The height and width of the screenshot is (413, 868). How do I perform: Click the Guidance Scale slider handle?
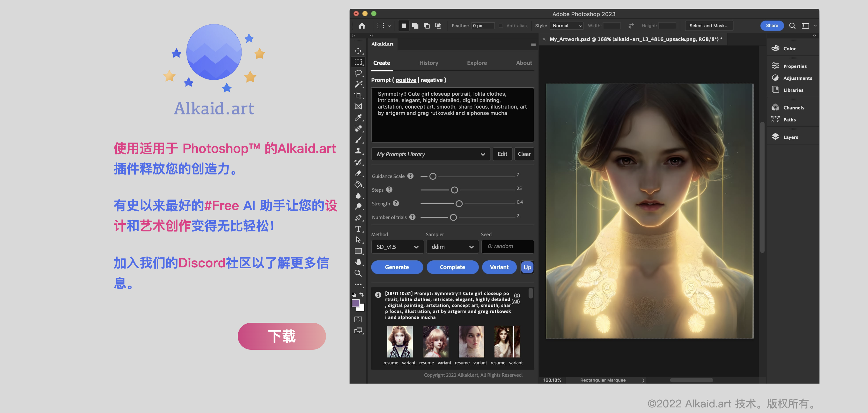[433, 176]
